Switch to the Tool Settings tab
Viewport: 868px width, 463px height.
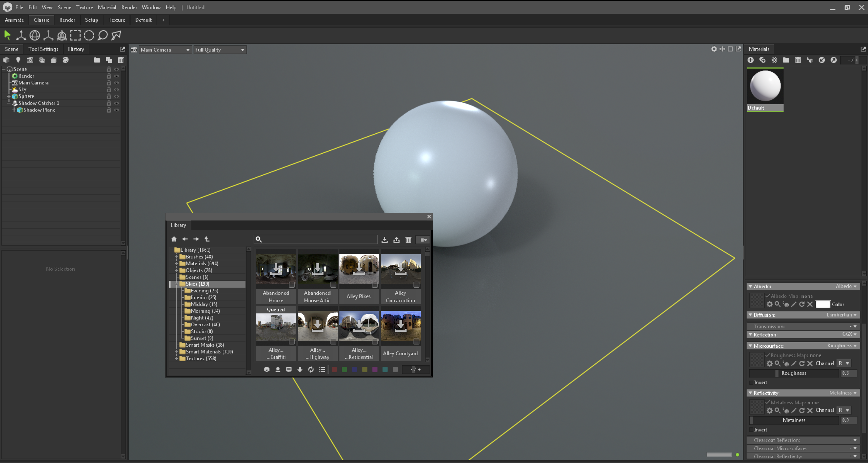43,49
